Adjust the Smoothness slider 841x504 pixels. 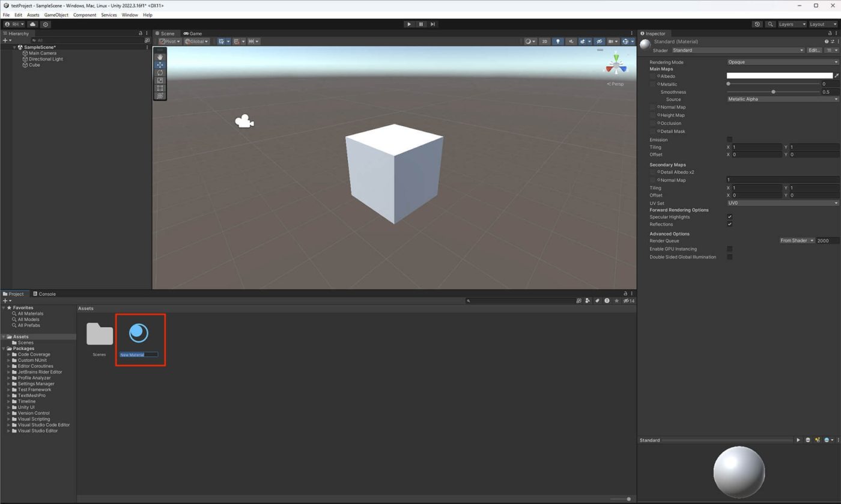pos(773,92)
